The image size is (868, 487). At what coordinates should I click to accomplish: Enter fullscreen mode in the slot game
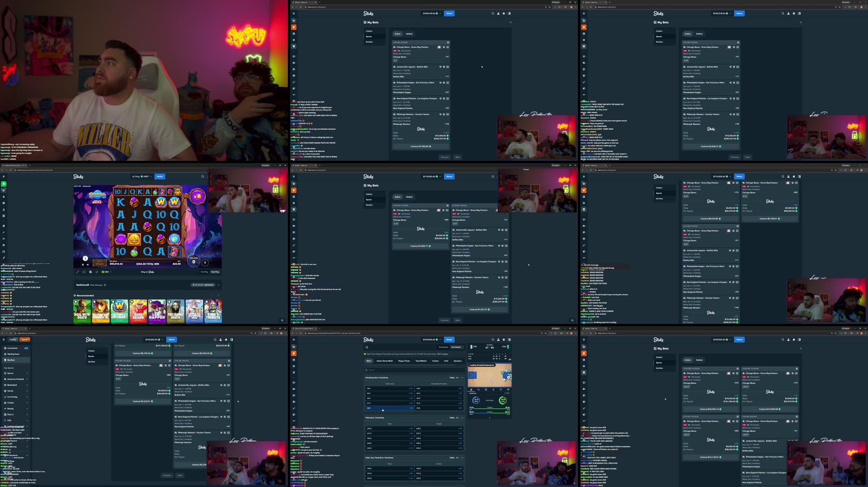(x=78, y=272)
